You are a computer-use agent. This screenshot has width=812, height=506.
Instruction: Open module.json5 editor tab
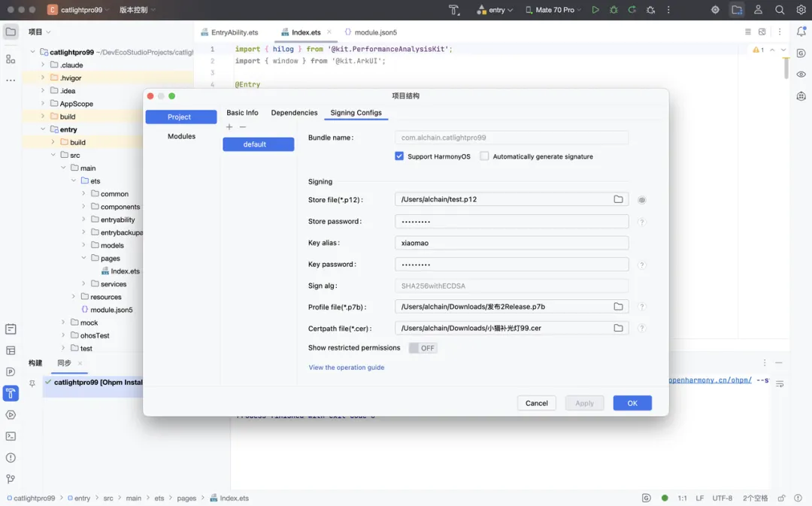[371, 32]
